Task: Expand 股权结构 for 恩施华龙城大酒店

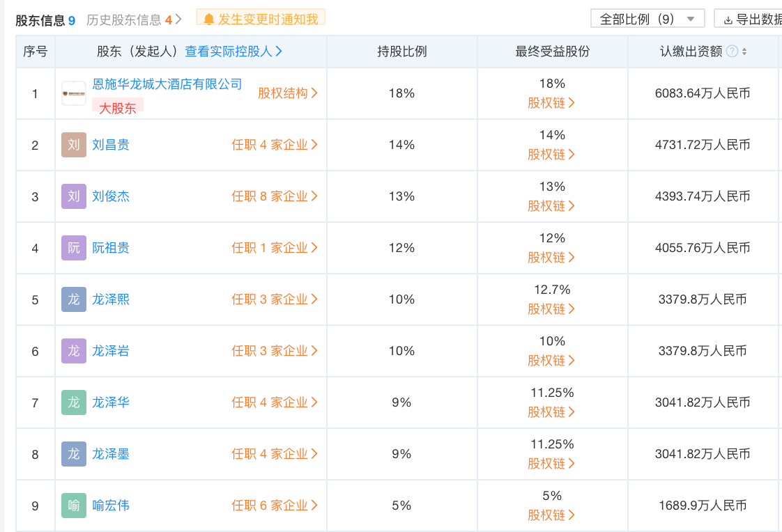Action: pos(288,93)
